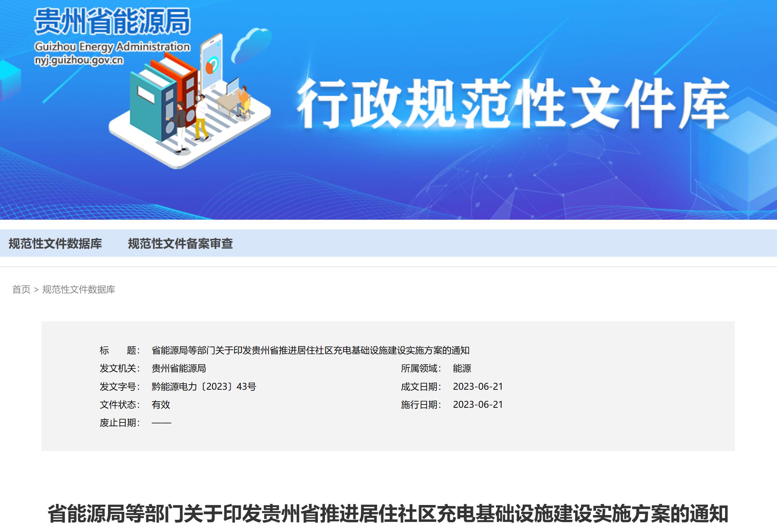This screenshot has height=532, width=777.
Task: Click breadcrumb link 规范性文件数据库
Action: (79, 290)
